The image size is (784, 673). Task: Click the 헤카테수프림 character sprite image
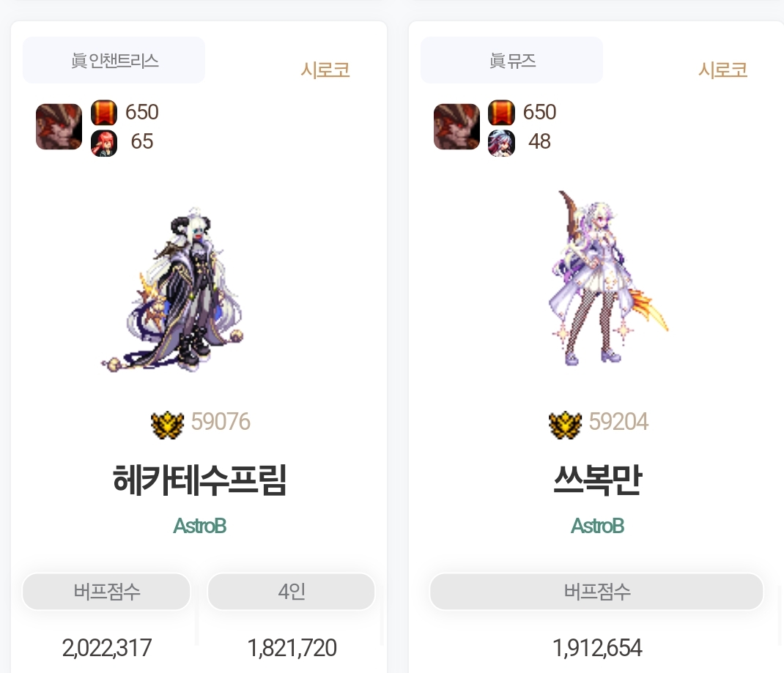(x=172, y=290)
